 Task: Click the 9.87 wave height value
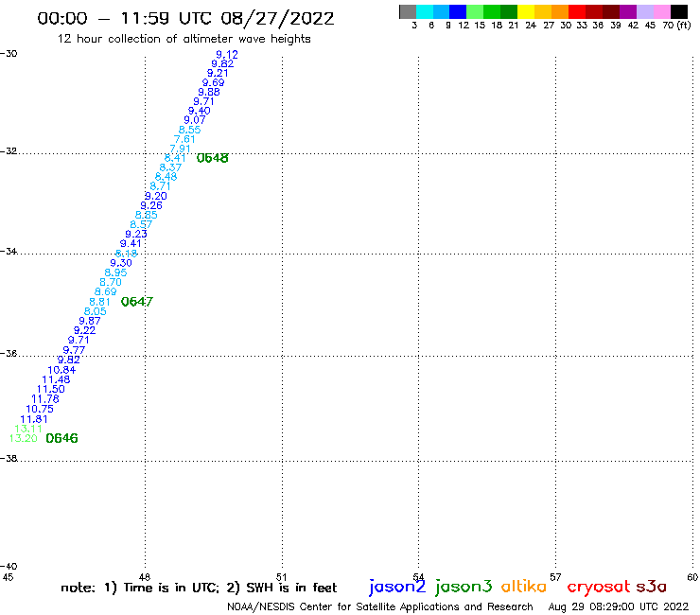[90, 321]
